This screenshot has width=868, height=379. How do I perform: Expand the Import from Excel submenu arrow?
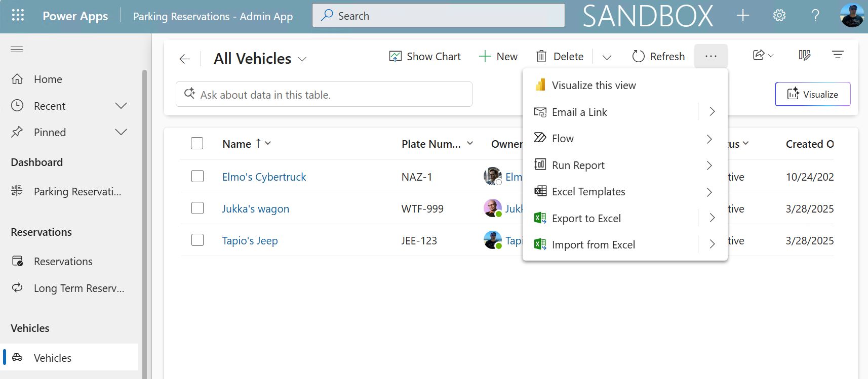click(712, 244)
